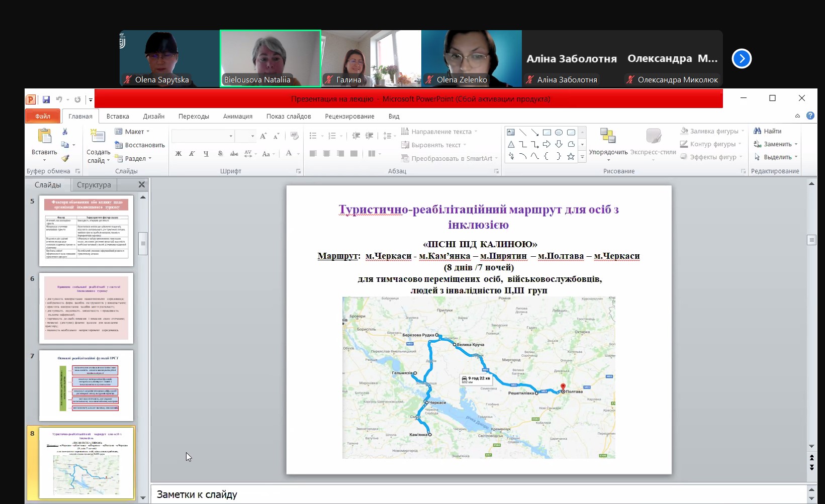
Task: Pick the text box shape in the gallery
Action: tap(511, 133)
